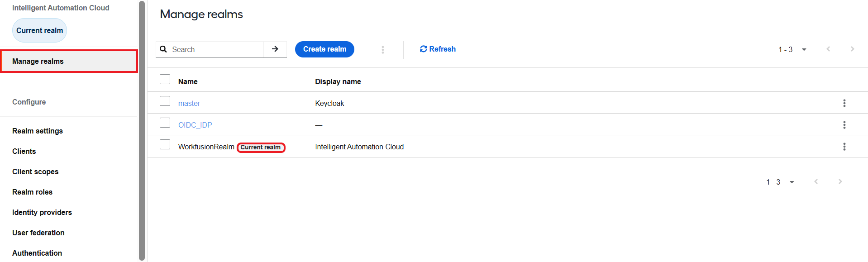868x262 pixels.
Task: Toggle the select-all checkbox in header
Action: pyautogui.click(x=165, y=79)
